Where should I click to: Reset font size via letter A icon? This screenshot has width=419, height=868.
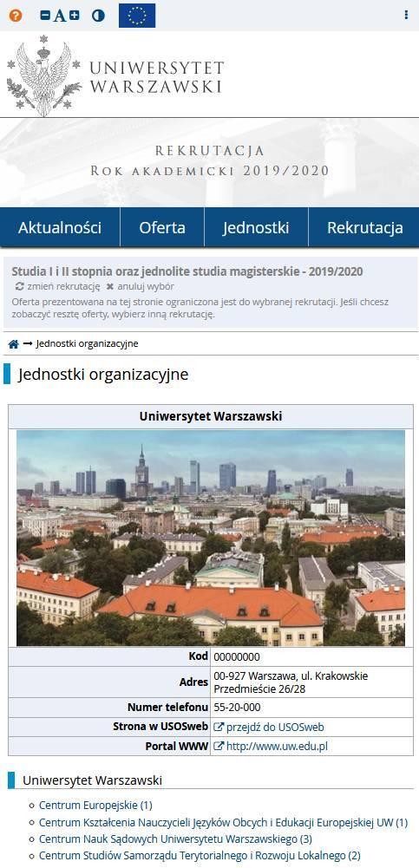pos(59,16)
